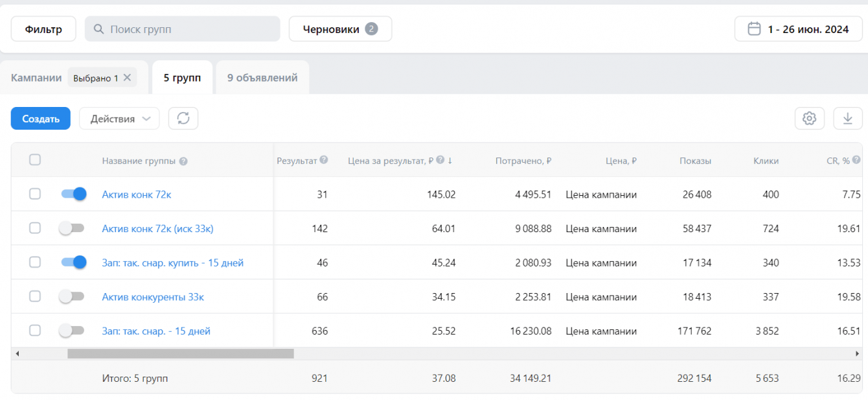Click the sort arrow on Цена за результат
868x400 pixels.
tap(450, 161)
